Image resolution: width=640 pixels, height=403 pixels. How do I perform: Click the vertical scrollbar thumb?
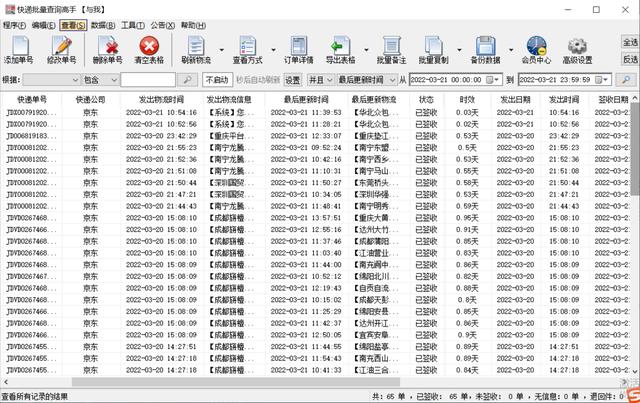tap(635, 149)
